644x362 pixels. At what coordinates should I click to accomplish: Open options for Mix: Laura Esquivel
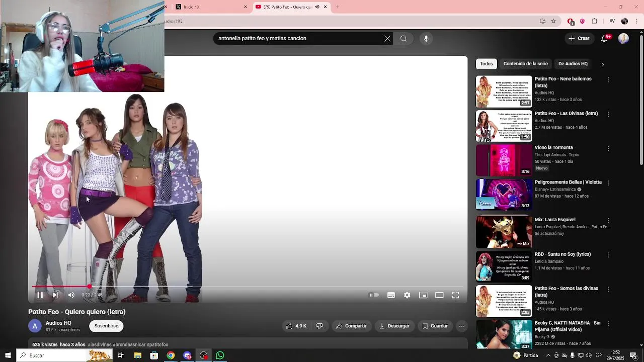(608, 221)
